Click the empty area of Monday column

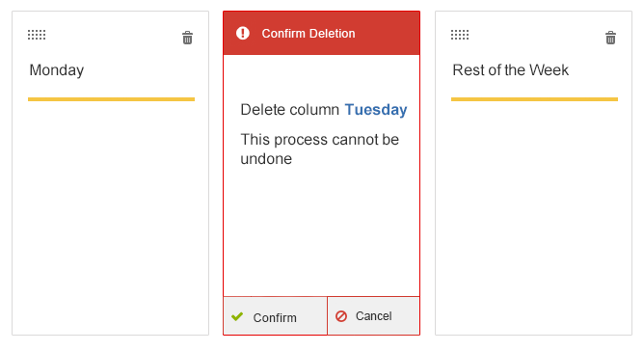coord(111,218)
